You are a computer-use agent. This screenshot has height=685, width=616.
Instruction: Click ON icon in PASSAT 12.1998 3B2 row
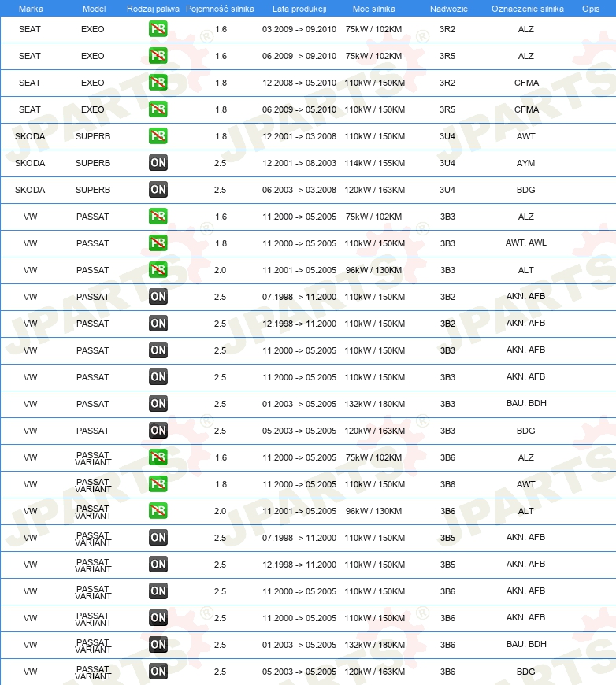(158, 324)
